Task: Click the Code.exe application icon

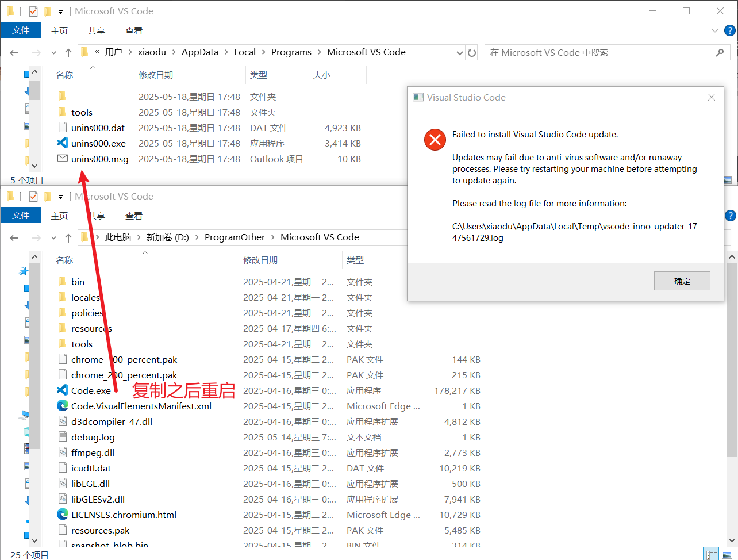Action: (63, 390)
